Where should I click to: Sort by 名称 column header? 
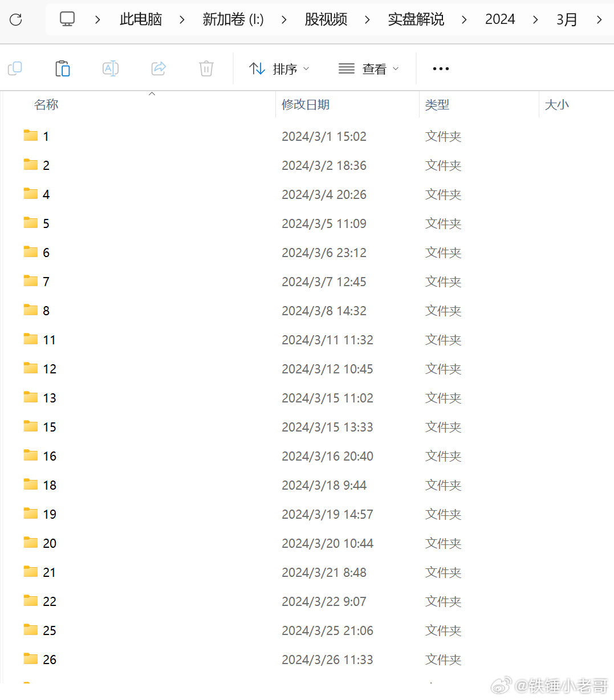[46, 104]
